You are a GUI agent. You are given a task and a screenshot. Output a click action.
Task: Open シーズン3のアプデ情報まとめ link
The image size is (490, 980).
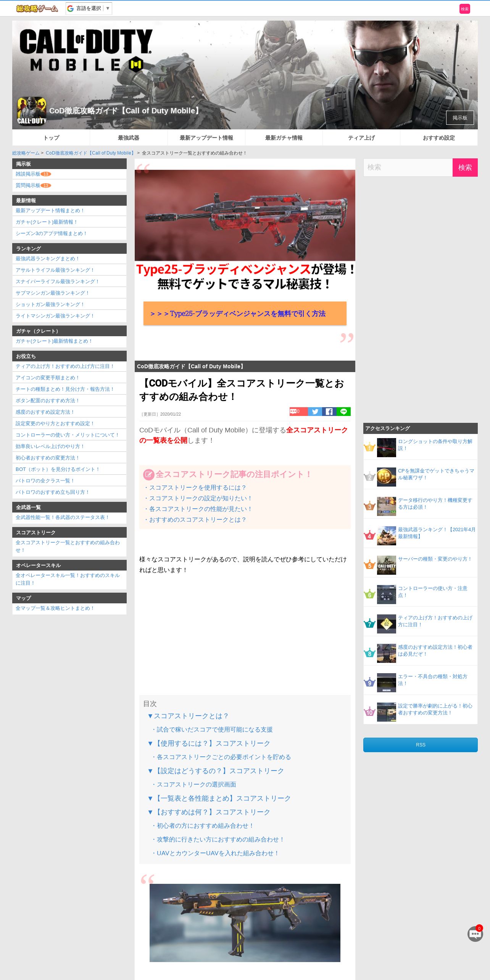click(x=52, y=234)
